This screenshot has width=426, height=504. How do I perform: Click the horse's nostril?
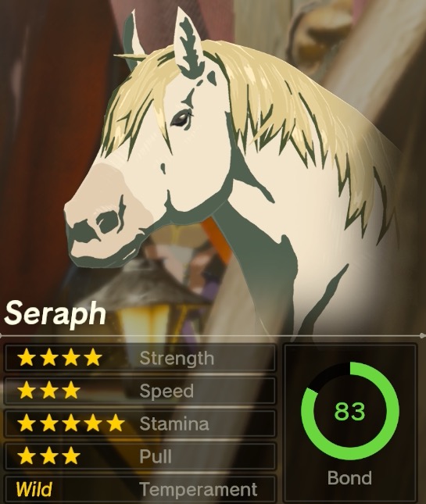pyautogui.click(x=109, y=221)
